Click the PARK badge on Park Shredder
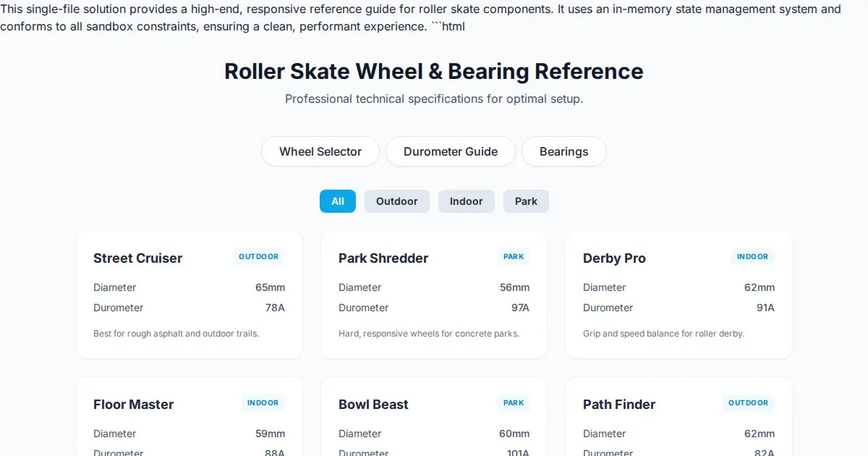The width and height of the screenshot is (868, 456). pyautogui.click(x=514, y=257)
